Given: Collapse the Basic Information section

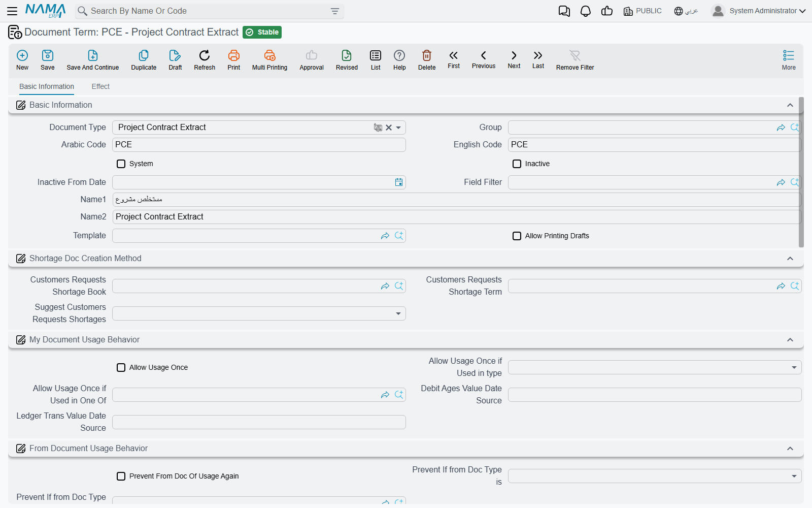Looking at the screenshot, I should click(790, 105).
